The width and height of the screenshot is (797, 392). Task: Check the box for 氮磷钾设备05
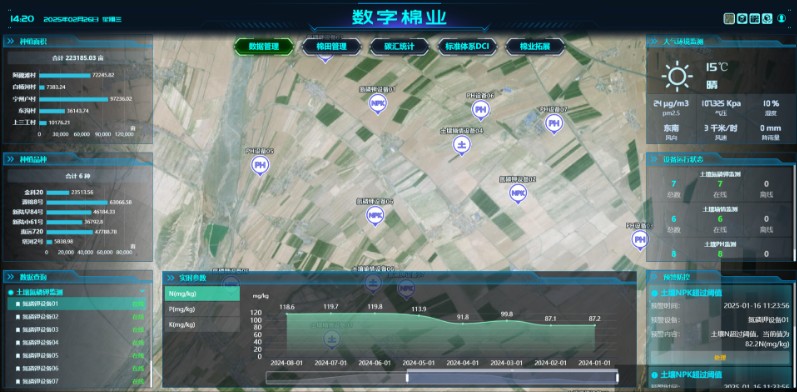pos(18,356)
